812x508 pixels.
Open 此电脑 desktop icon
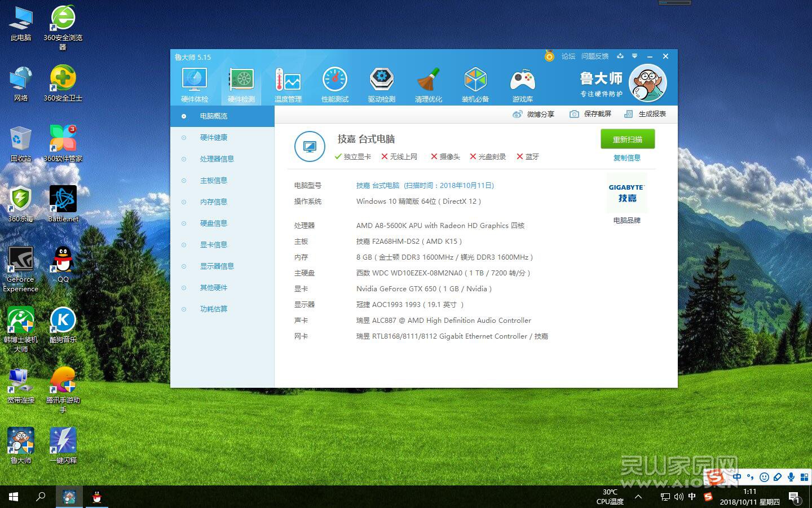21,24
